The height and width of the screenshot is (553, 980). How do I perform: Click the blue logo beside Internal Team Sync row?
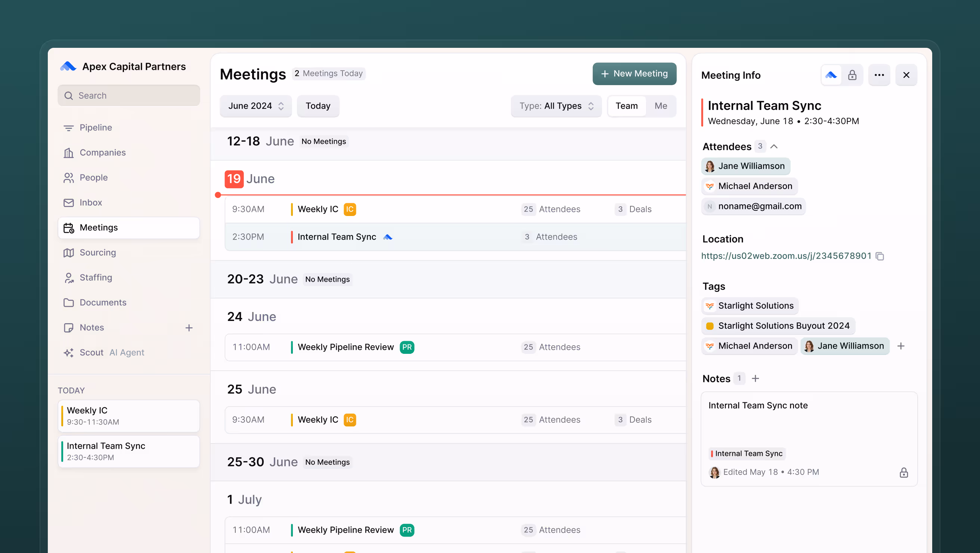pos(388,237)
